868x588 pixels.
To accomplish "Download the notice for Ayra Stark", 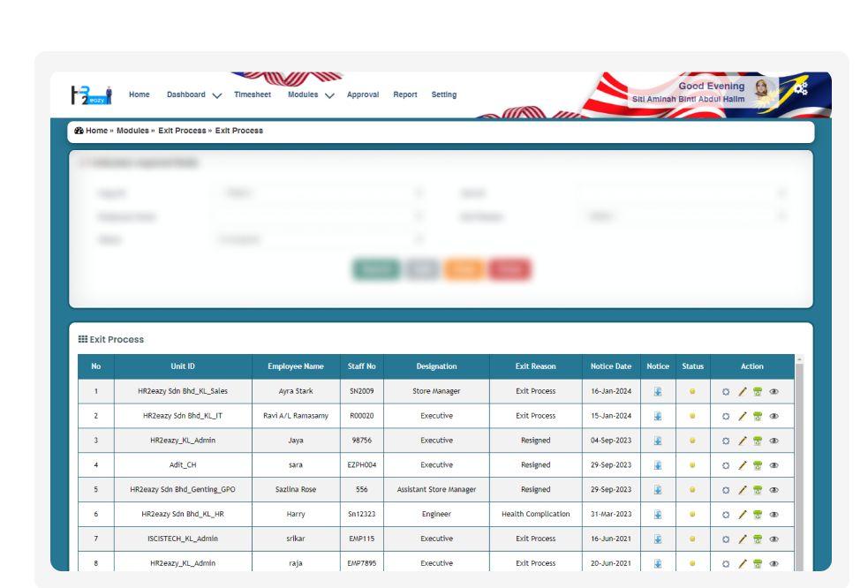I will click(658, 391).
